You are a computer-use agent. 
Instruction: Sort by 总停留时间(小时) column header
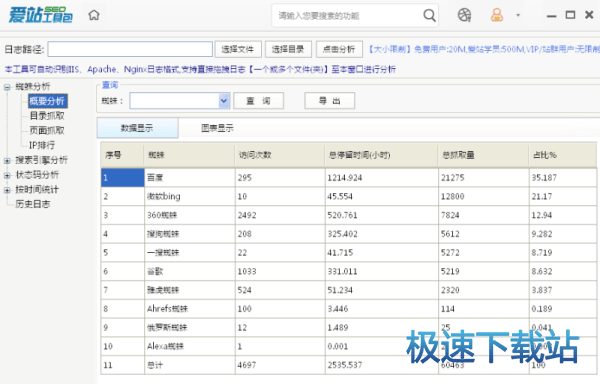pos(382,155)
